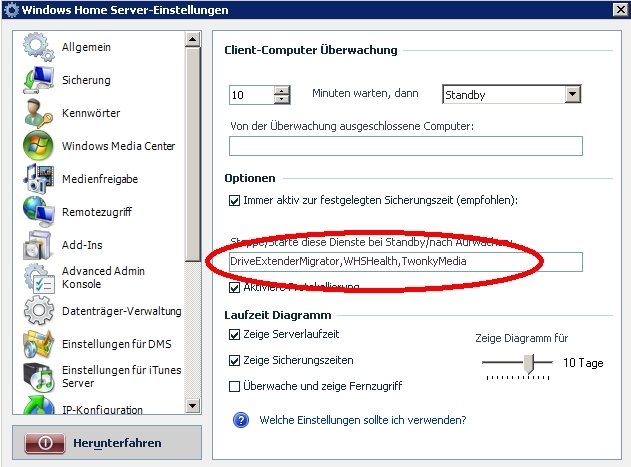631x467 pixels.
Task: Click the excluded computers input field
Action: click(406, 146)
